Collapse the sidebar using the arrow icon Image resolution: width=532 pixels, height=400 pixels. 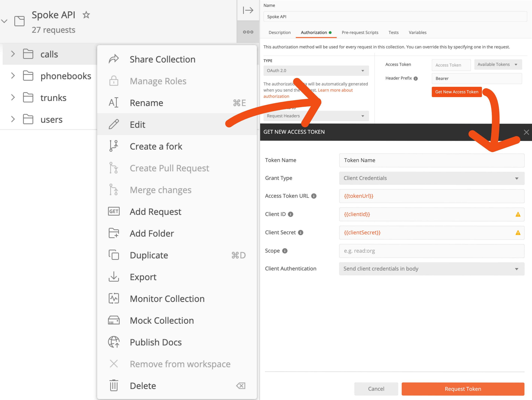click(x=248, y=10)
